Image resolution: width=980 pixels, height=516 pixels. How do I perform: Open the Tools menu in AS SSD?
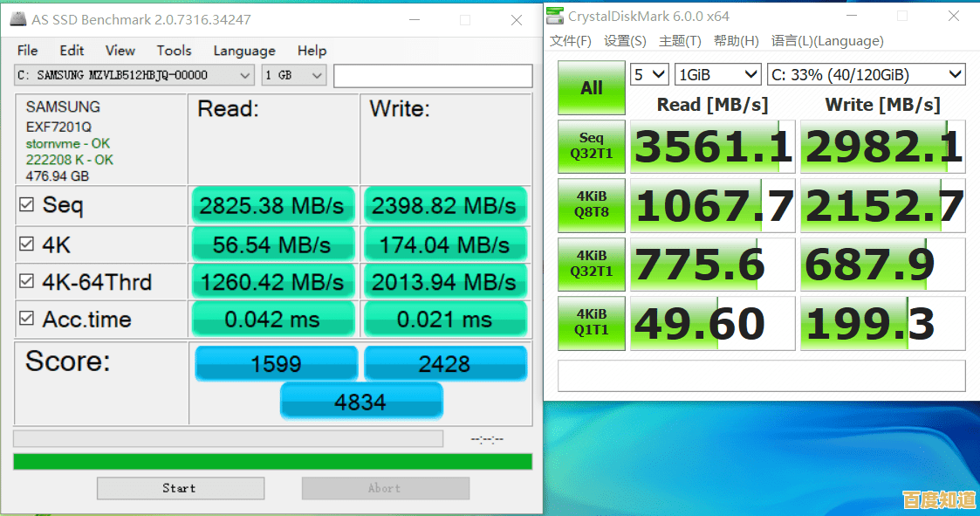coord(174,51)
